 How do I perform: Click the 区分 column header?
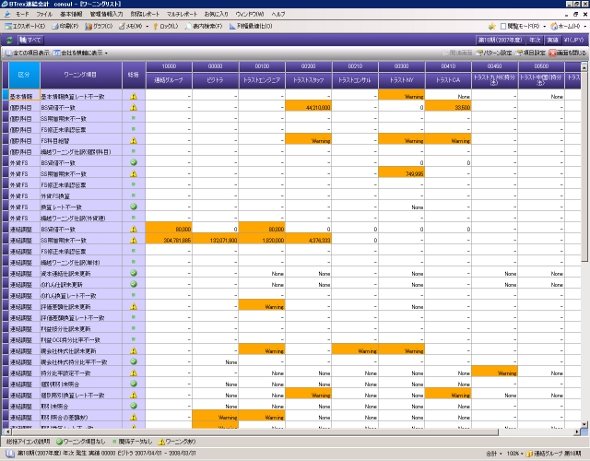coord(24,75)
